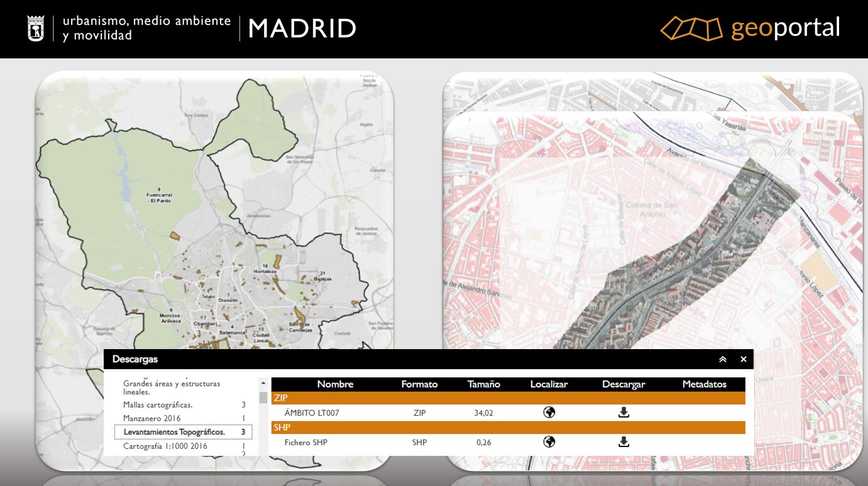Open Cartografía 1:1000 2016 category
This screenshot has height=486, width=868.
tap(165, 446)
